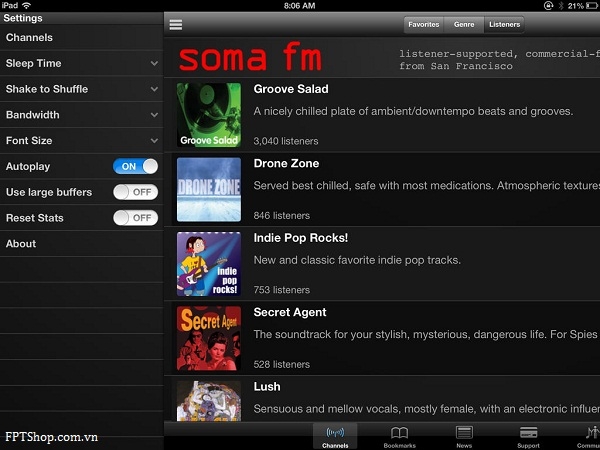The height and width of the screenshot is (450, 600).
Task: Open the Groove Salad album artwork
Action: pyautogui.click(x=209, y=115)
